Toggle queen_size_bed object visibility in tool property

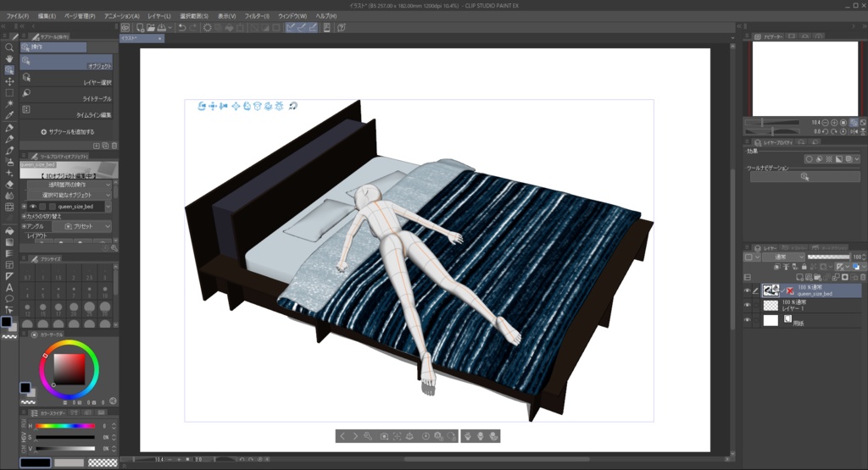[33, 207]
